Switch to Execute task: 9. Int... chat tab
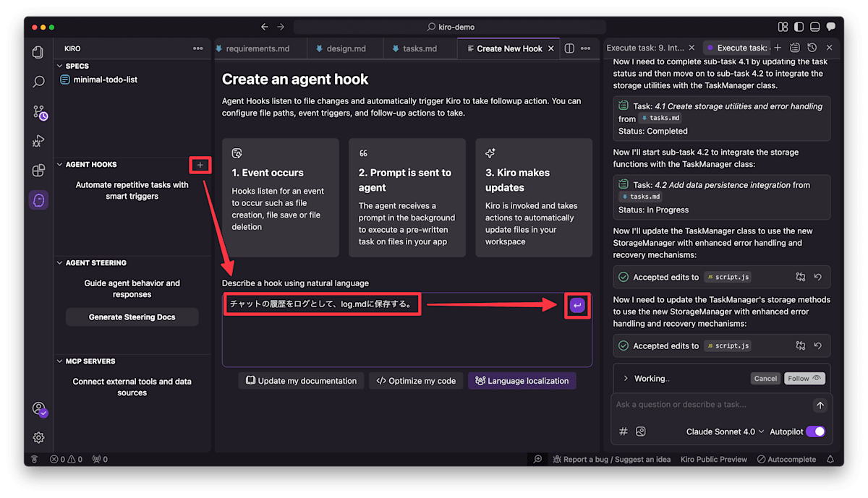868x498 pixels. (x=645, y=48)
